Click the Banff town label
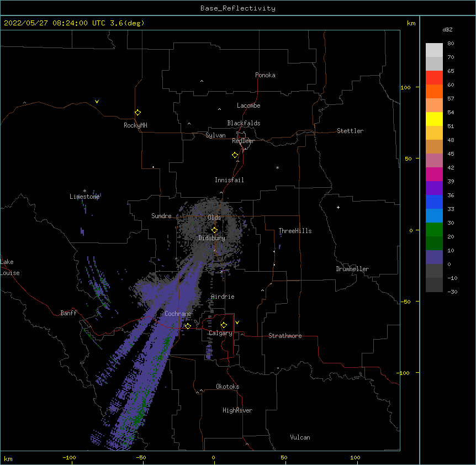The width and height of the screenshot is (476, 465). (68, 313)
